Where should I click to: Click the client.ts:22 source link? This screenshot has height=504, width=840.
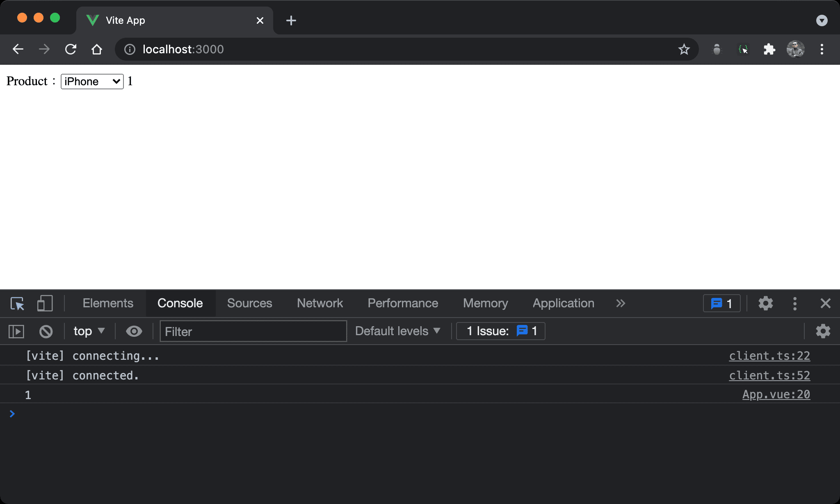click(x=770, y=355)
